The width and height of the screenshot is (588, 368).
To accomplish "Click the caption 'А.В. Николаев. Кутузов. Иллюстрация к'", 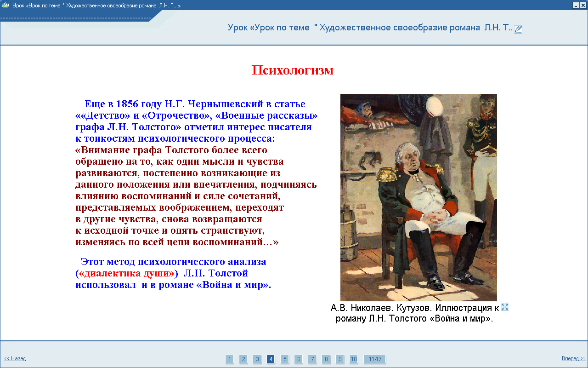I will coord(415,308).
